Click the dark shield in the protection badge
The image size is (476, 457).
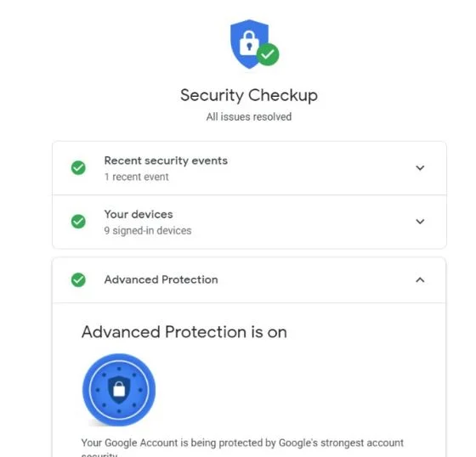tap(119, 390)
